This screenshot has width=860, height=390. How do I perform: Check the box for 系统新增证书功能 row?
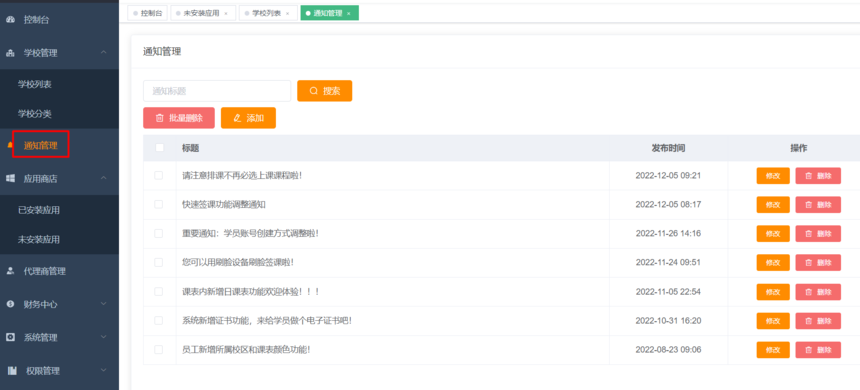click(x=159, y=320)
